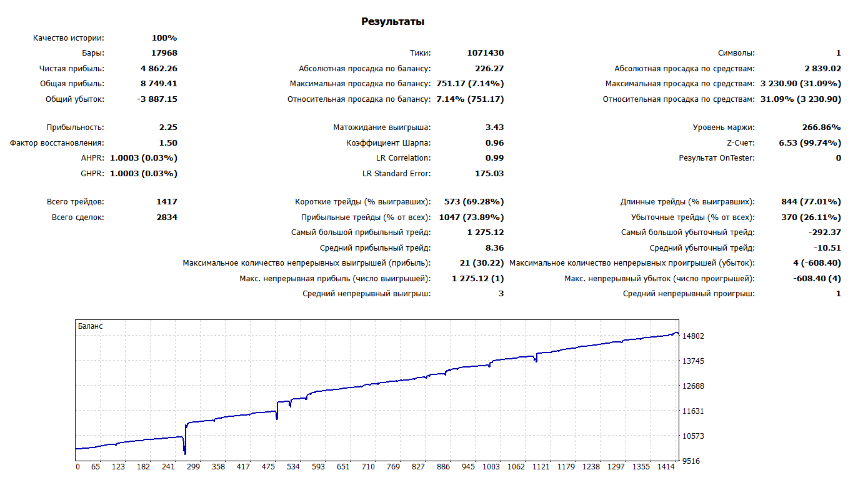The image size is (868, 485).
Task: Click the LR Standard Error value 175.03
Action: [x=489, y=174]
